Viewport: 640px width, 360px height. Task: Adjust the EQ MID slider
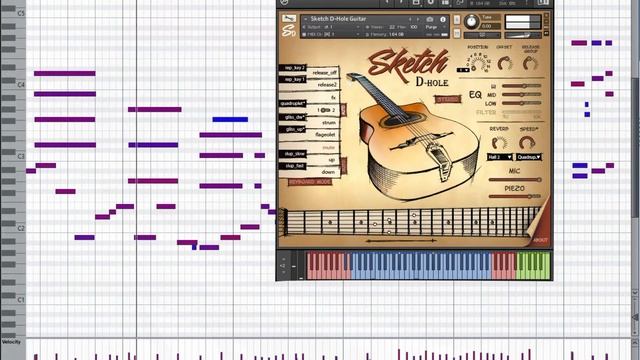[x=521, y=94]
